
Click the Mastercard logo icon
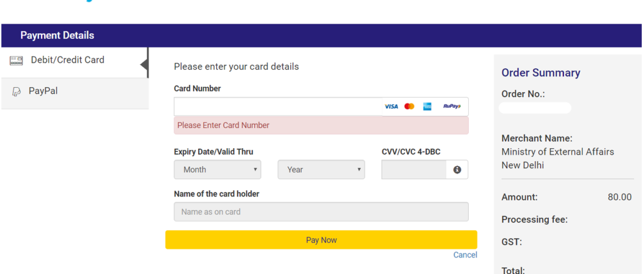click(x=409, y=107)
